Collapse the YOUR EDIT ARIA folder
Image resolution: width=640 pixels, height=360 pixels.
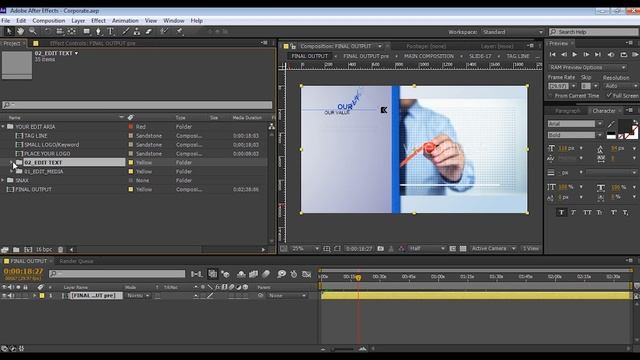[3, 127]
